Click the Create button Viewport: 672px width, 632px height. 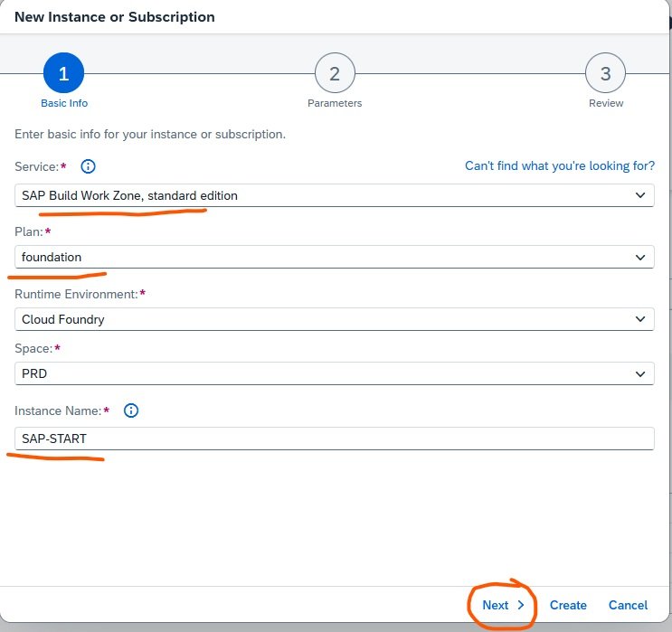(x=568, y=605)
